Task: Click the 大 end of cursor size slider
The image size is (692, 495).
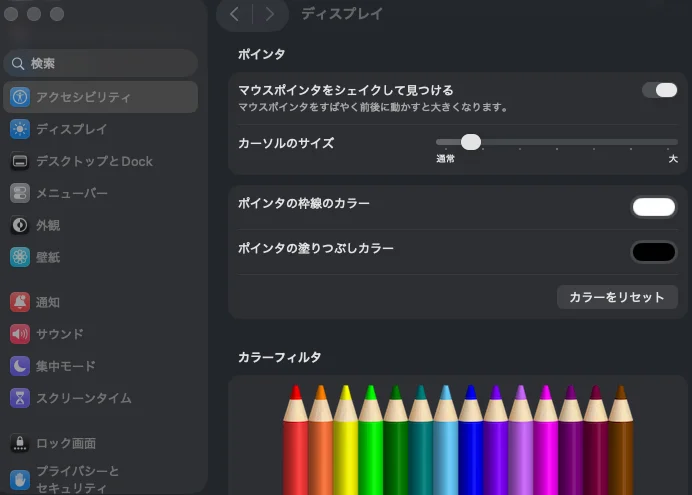Action: [673, 158]
